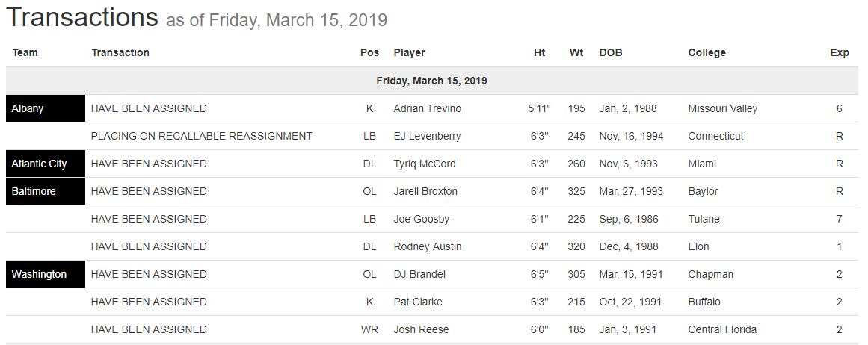
Task: Click player name Adrian Trevino
Action: [427, 108]
